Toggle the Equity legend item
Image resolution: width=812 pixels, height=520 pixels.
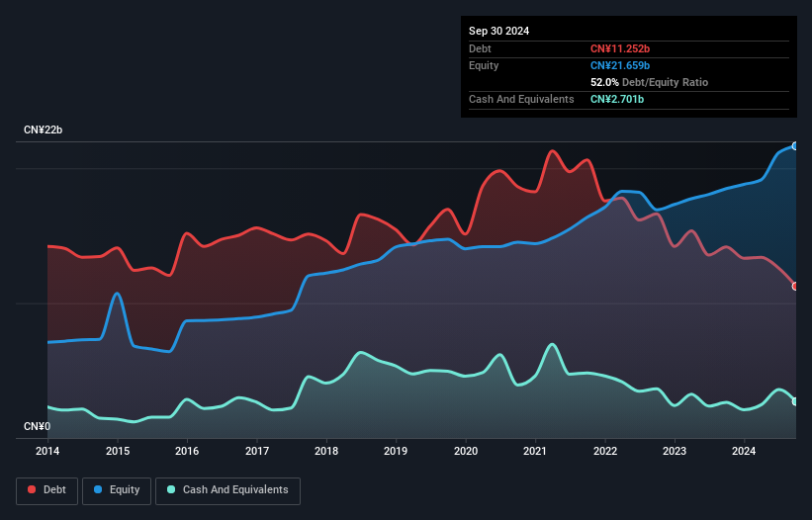click(x=118, y=490)
